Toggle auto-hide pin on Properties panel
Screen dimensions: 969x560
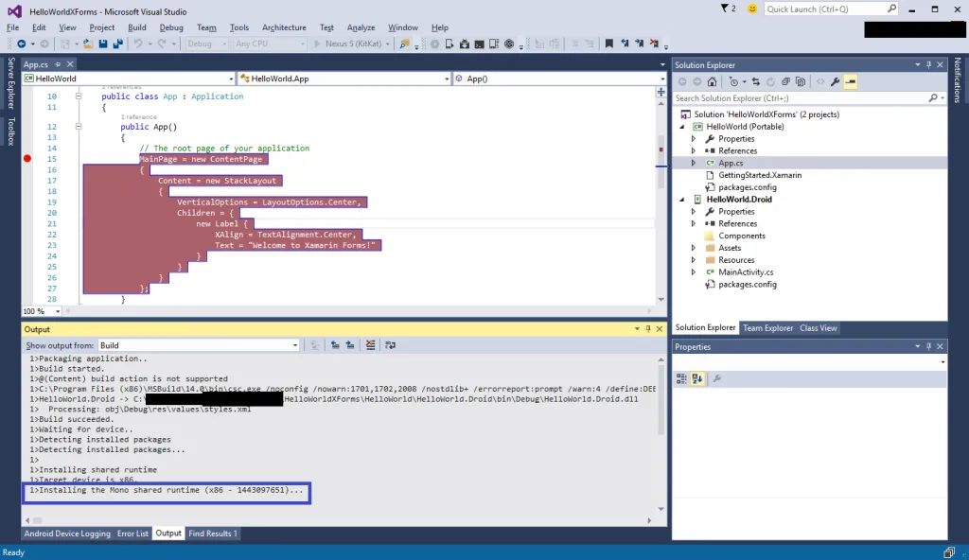pyautogui.click(x=929, y=347)
